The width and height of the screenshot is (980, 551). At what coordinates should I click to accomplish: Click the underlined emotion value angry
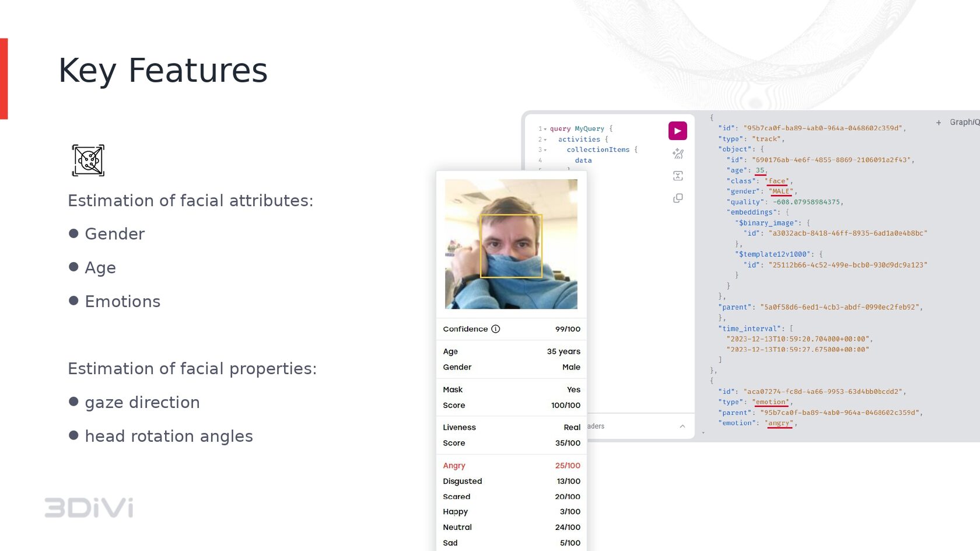tap(779, 423)
